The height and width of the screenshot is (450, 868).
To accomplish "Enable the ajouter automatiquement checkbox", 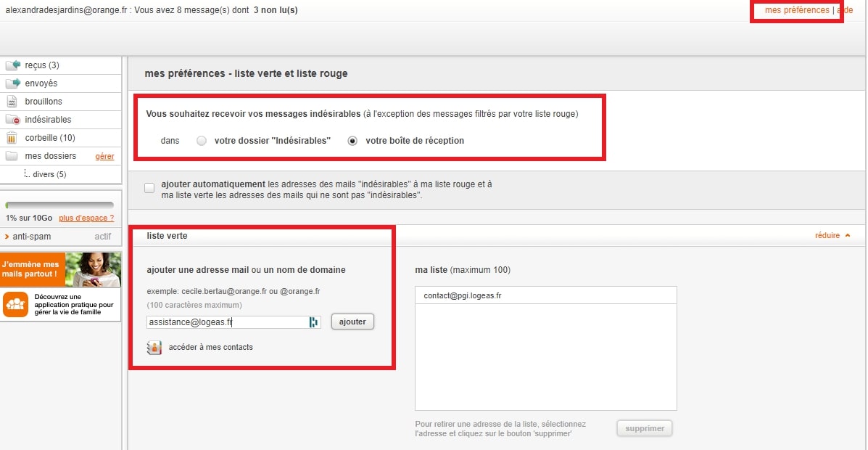I will (149, 188).
